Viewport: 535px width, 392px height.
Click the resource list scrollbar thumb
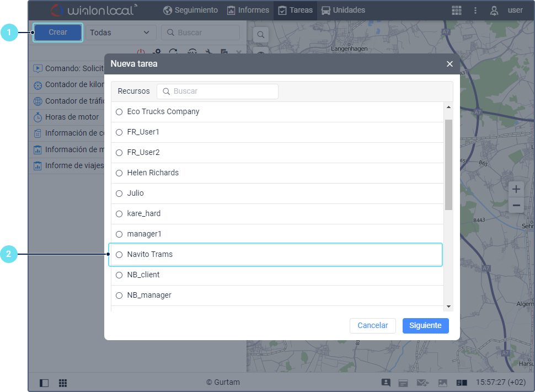pyautogui.click(x=448, y=165)
